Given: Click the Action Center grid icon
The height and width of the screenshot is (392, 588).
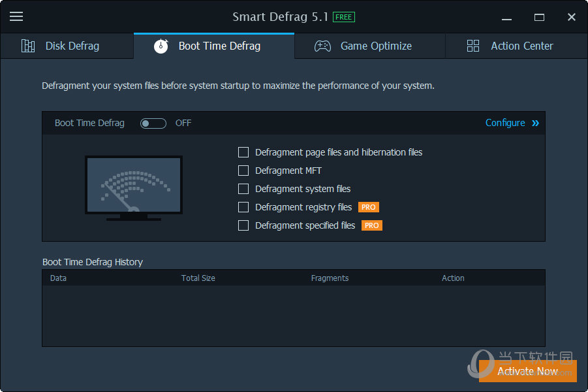Looking at the screenshot, I should (x=473, y=46).
